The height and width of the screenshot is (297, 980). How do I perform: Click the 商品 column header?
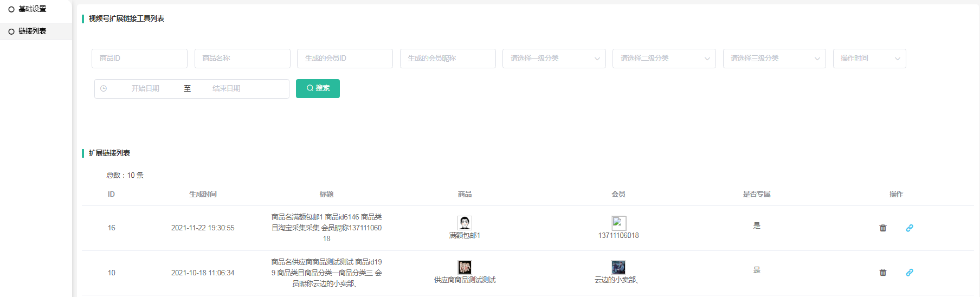(465, 194)
